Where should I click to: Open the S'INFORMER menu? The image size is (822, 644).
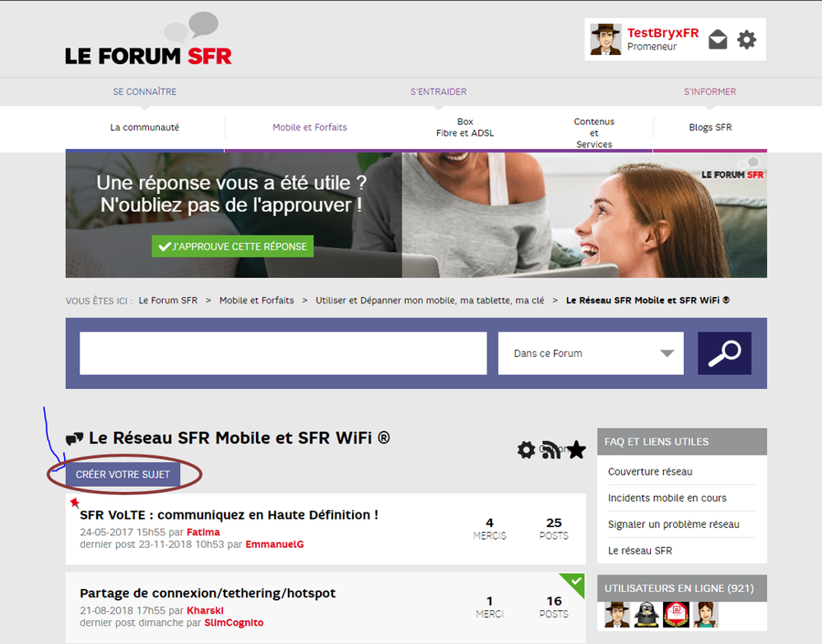click(709, 91)
